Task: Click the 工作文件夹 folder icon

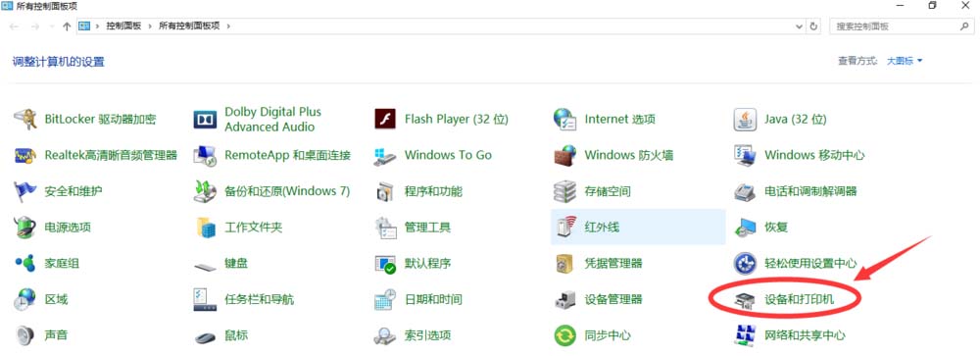Action: click(205, 228)
